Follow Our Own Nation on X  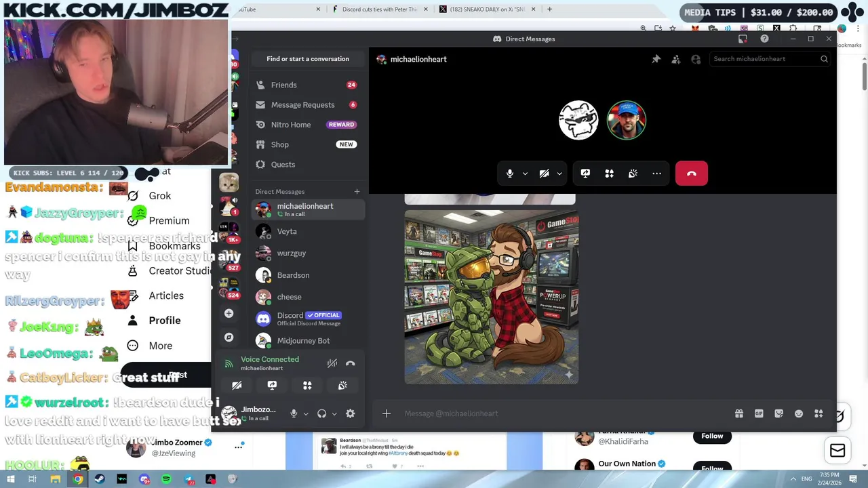[x=712, y=468]
